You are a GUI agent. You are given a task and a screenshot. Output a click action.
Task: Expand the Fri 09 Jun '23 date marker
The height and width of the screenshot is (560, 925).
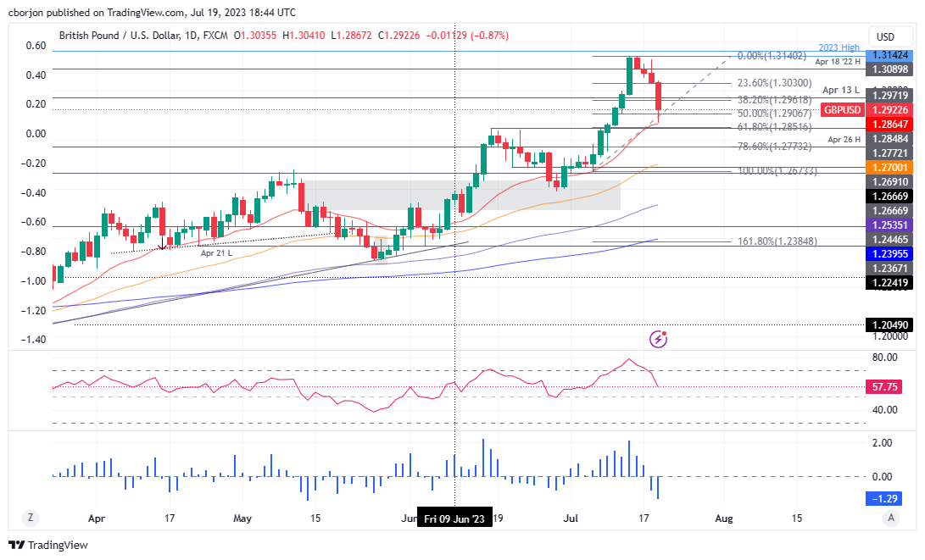coord(455,517)
